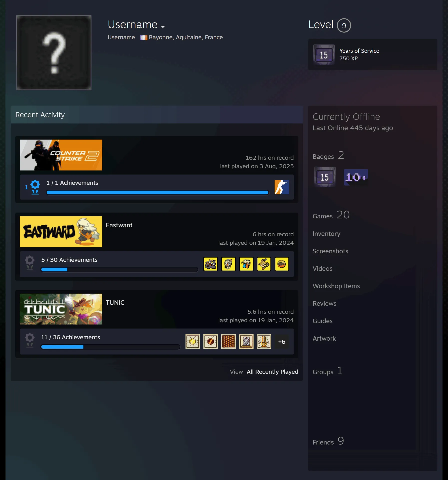Viewport: 448px width, 480px height.
Task: Open the Games 20 link
Action: 331,215
